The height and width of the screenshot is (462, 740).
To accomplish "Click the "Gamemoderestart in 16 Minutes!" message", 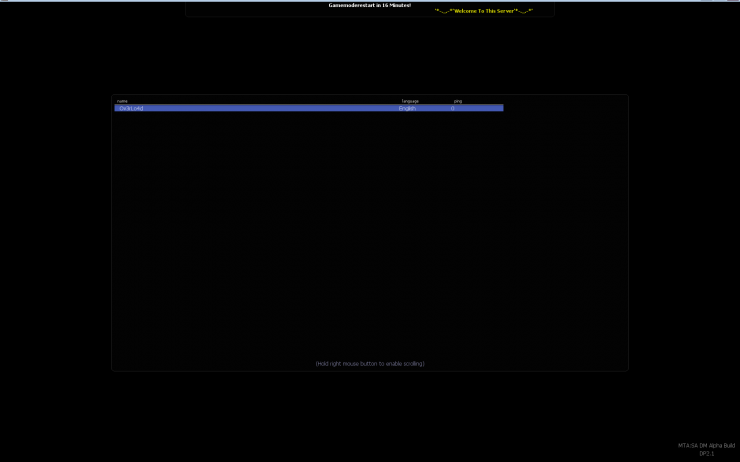I will [369, 5].
